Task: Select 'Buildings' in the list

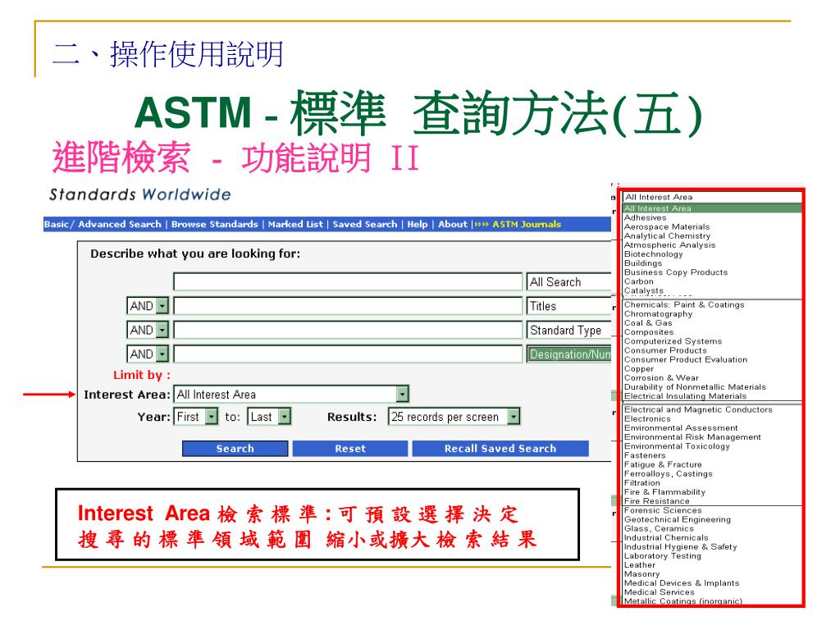Action: pos(643,263)
